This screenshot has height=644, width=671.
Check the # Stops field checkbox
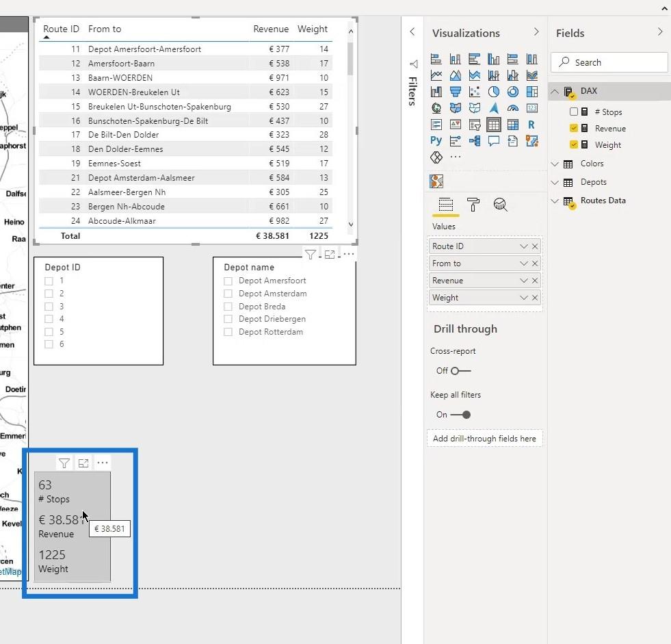(x=574, y=112)
